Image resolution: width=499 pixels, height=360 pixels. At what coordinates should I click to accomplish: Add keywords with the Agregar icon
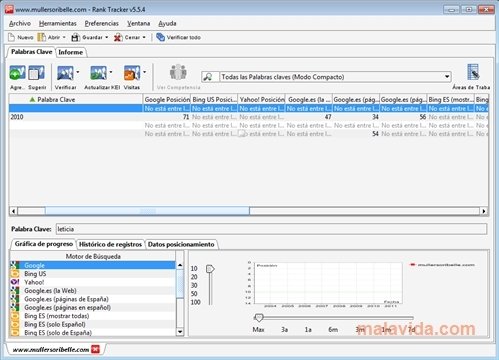17,73
